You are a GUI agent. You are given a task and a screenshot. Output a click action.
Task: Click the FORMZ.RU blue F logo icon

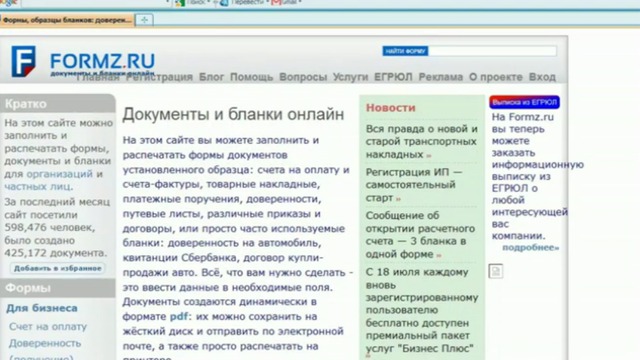click(23, 61)
